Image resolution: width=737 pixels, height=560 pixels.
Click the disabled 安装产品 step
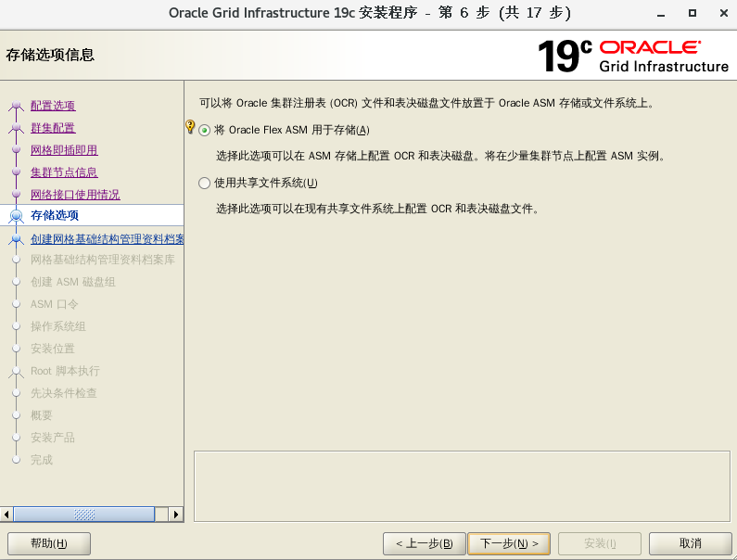(53, 438)
